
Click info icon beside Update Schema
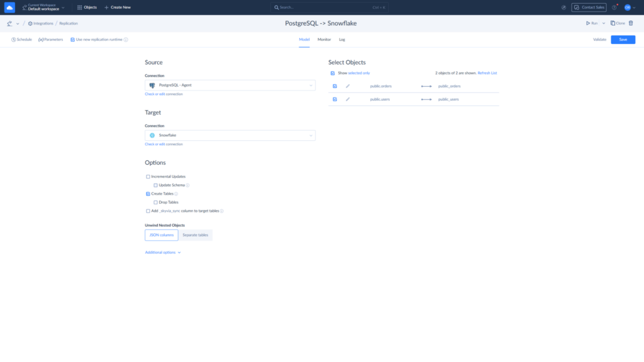[x=187, y=185]
